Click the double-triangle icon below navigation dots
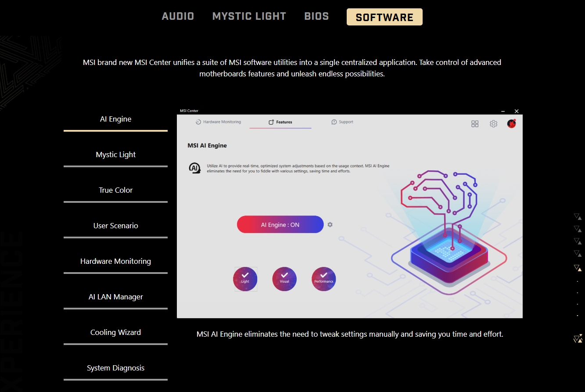This screenshot has width=585, height=392. [x=578, y=338]
